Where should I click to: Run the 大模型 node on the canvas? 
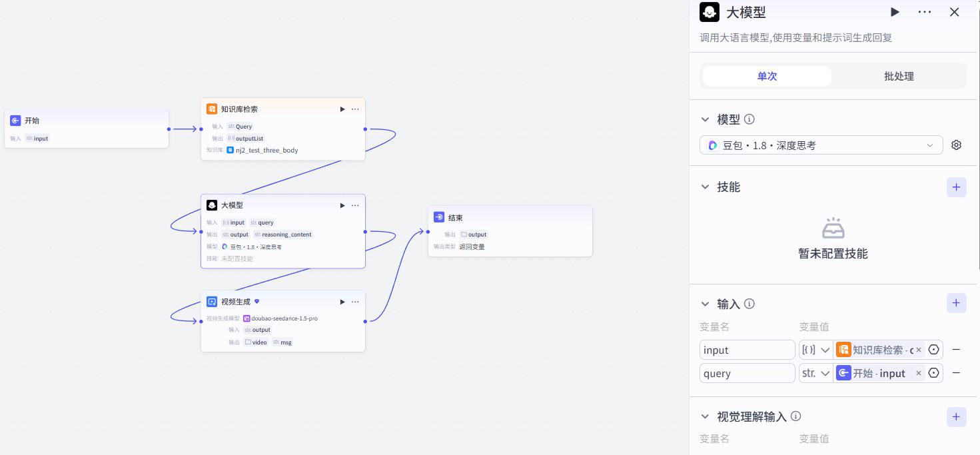[x=342, y=205]
